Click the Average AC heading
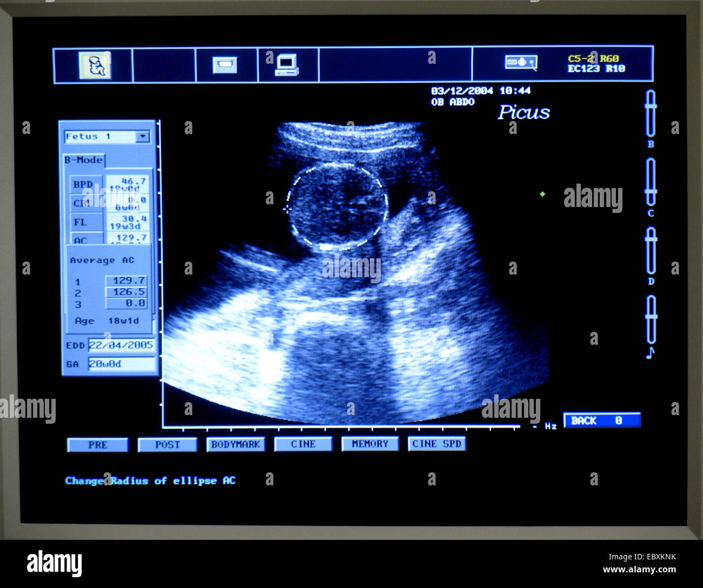The image size is (703, 588). click(102, 260)
